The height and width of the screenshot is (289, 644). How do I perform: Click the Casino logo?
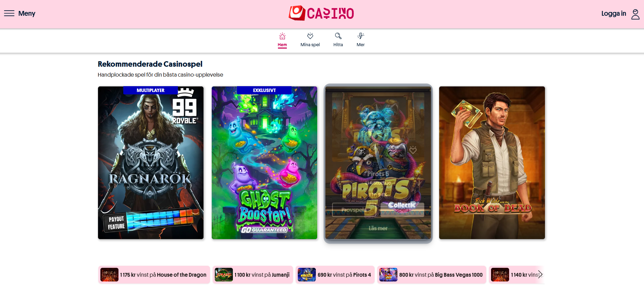click(x=321, y=13)
